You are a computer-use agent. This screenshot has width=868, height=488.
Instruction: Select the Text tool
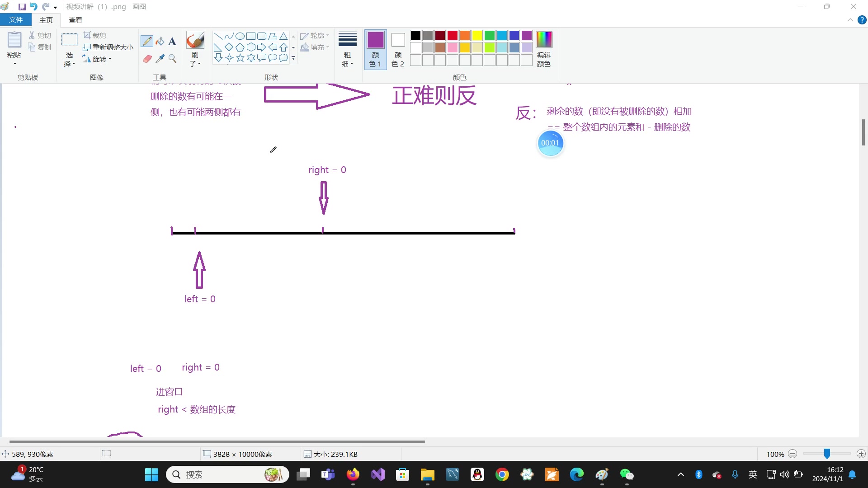(x=172, y=42)
